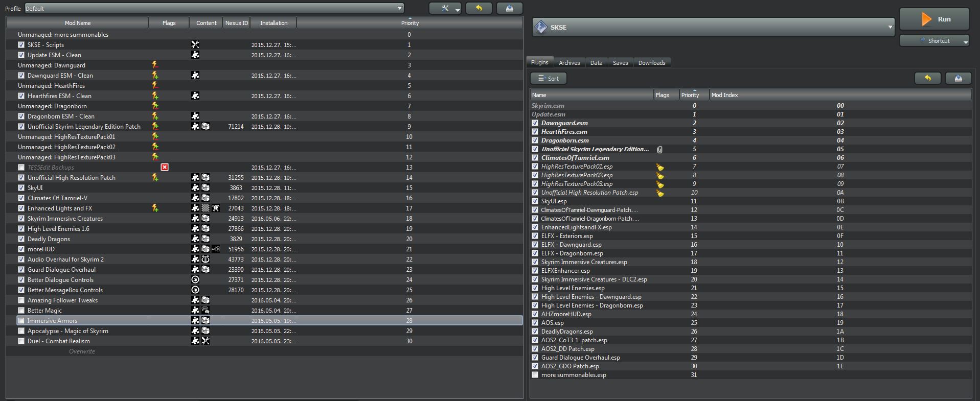Image resolution: width=980 pixels, height=401 pixels.
Task: Select the Skyrim.esm plugin row
Action: pyautogui.click(x=750, y=106)
